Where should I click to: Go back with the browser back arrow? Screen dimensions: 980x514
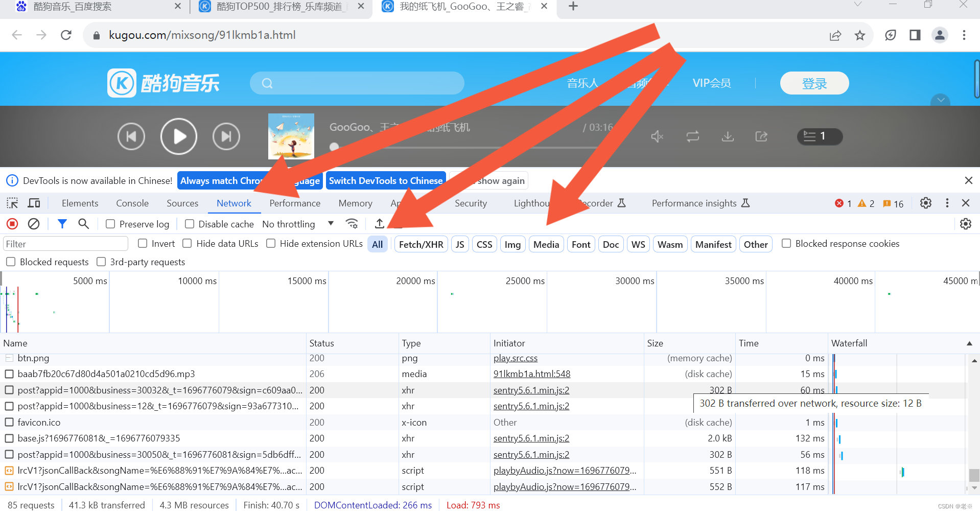pos(17,35)
